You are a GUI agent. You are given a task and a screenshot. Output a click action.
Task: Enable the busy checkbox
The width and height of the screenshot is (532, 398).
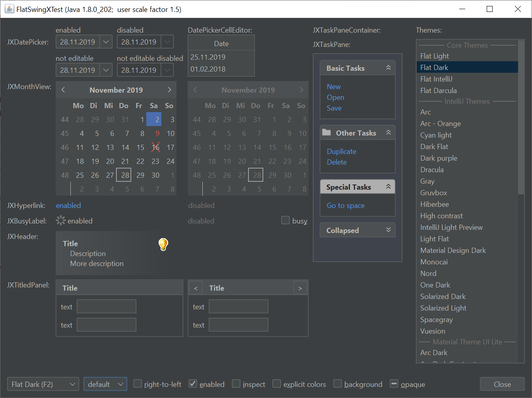click(285, 220)
